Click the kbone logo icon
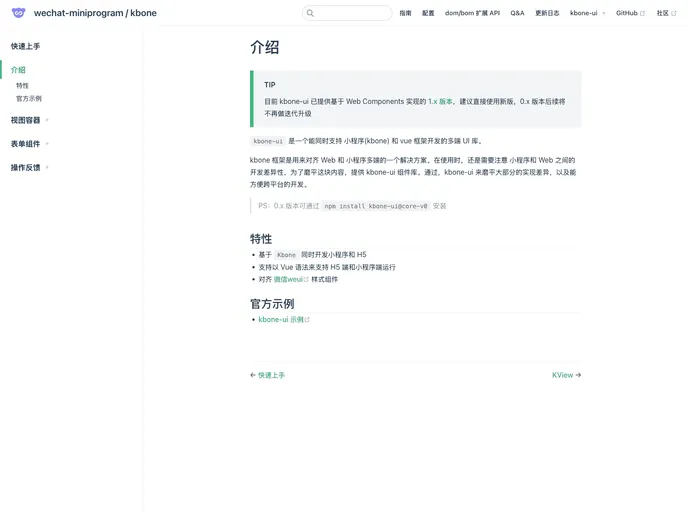 pyautogui.click(x=18, y=13)
